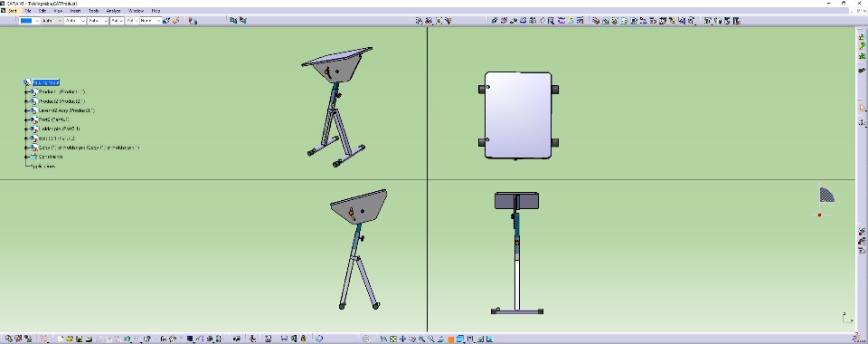Screen dimensions: 868x344
Task: Open the fill color dropdown
Action: [29, 21]
